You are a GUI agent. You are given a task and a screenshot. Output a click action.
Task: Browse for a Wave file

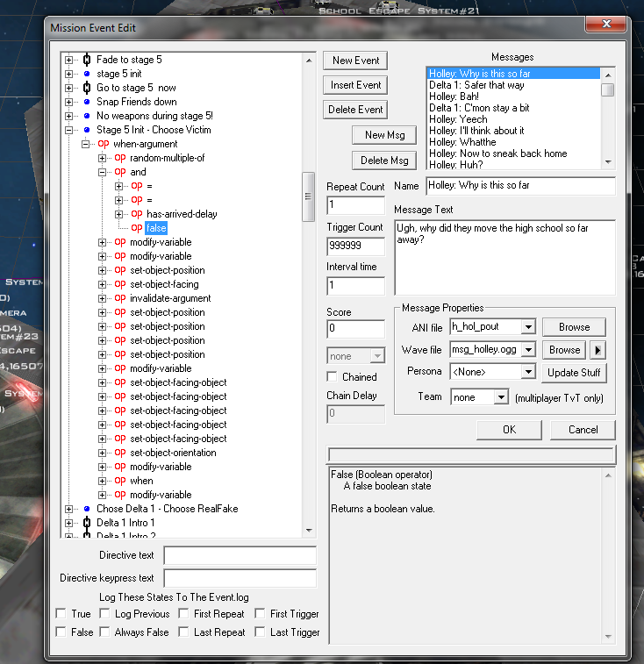pyautogui.click(x=564, y=350)
